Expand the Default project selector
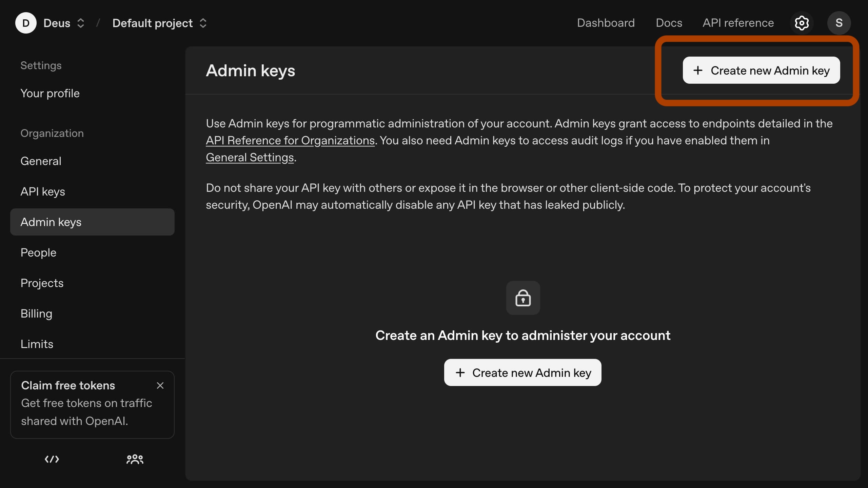868x488 pixels. [203, 23]
